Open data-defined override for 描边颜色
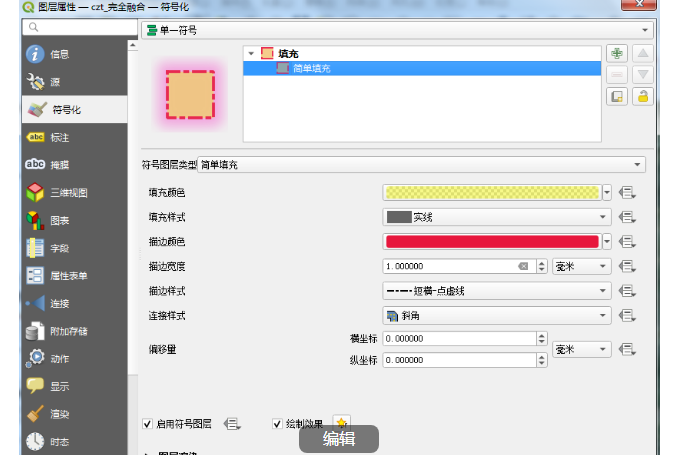Screen dimensions: 682x455 pyautogui.click(x=627, y=241)
